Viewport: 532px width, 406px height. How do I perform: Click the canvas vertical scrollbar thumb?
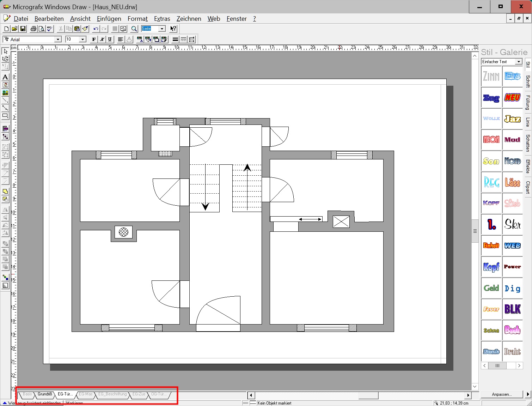475,231
